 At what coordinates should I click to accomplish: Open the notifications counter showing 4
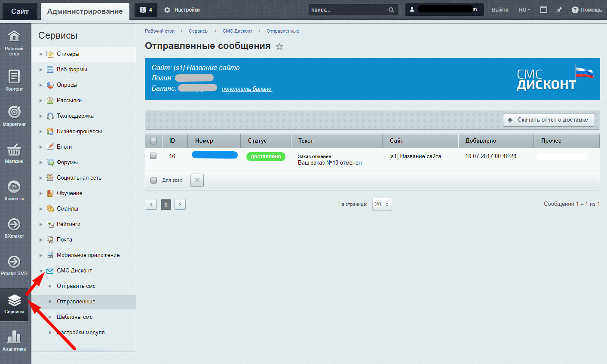(x=146, y=10)
